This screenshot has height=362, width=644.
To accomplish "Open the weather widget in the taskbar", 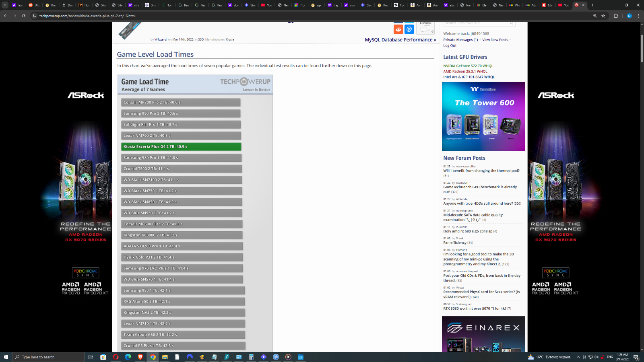I will point(549,357).
